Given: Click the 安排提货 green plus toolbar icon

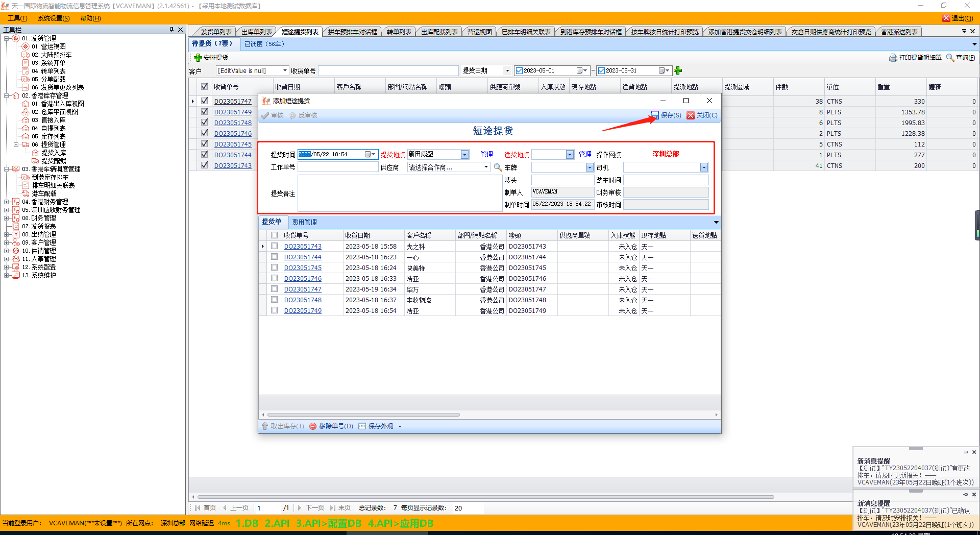Looking at the screenshot, I should coord(198,58).
